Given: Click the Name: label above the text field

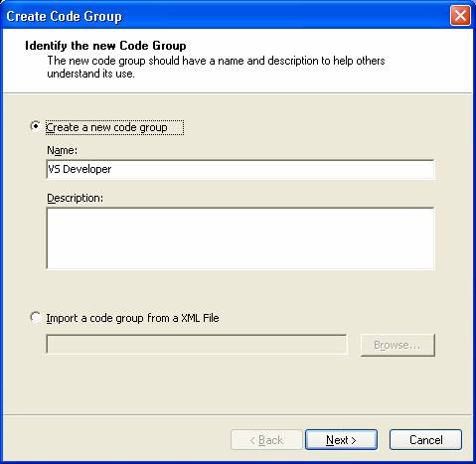Looking at the screenshot, I should click(x=62, y=150).
